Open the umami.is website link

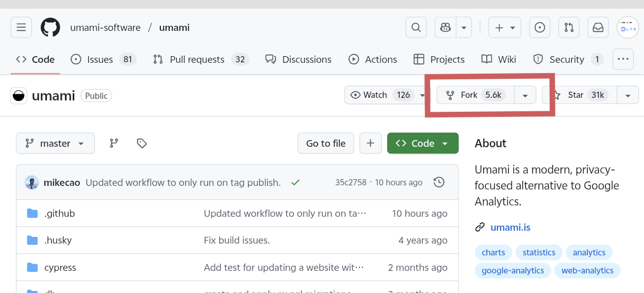510,227
